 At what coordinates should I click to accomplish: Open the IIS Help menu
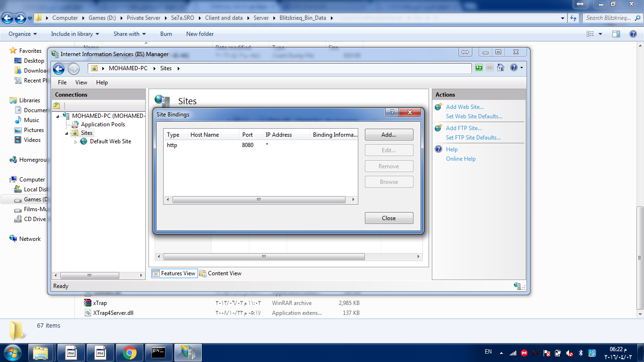[x=102, y=82]
